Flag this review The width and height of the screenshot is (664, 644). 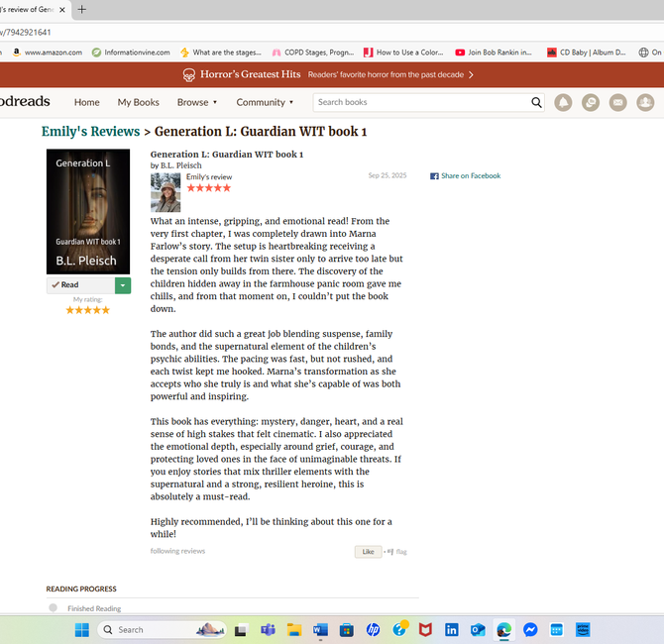397,552
